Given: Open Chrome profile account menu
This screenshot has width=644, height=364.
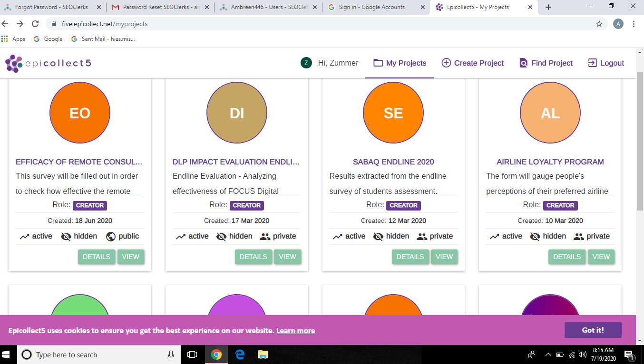Looking at the screenshot, I should click(x=618, y=24).
